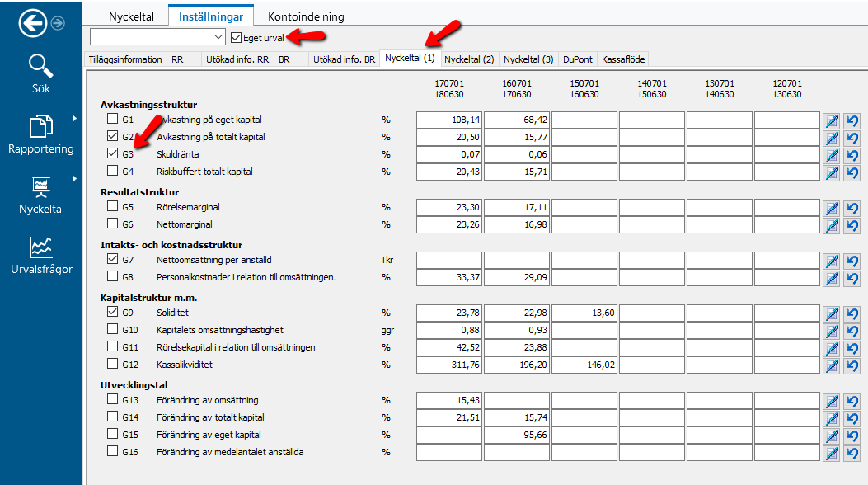868x485 pixels.
Task: Open Nyckeltal in the sidebar
Action: 41,195
